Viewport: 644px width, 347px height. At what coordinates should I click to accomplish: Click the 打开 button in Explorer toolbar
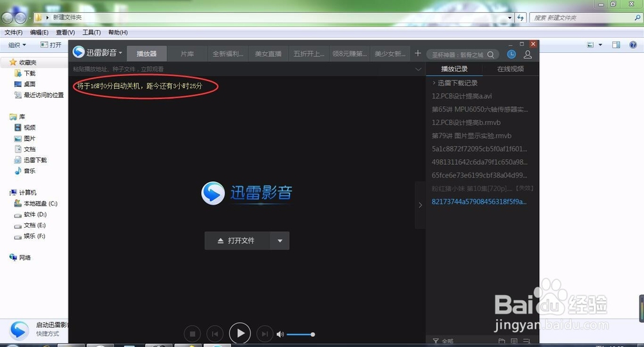point(51,45)
